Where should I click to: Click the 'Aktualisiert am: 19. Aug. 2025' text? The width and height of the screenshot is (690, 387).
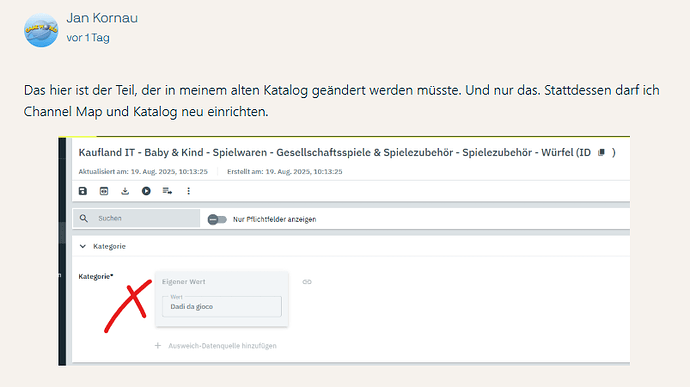(x=143, y=172)
